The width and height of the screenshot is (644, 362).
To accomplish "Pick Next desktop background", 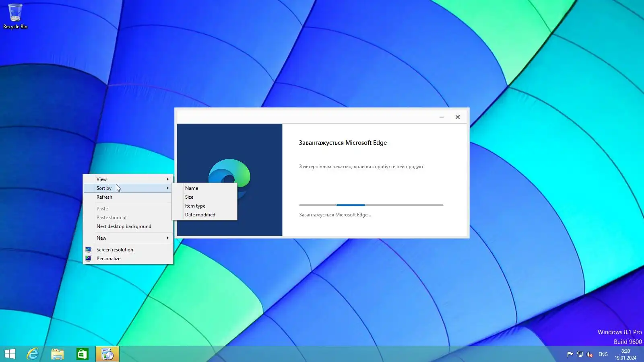I will 128,226.
